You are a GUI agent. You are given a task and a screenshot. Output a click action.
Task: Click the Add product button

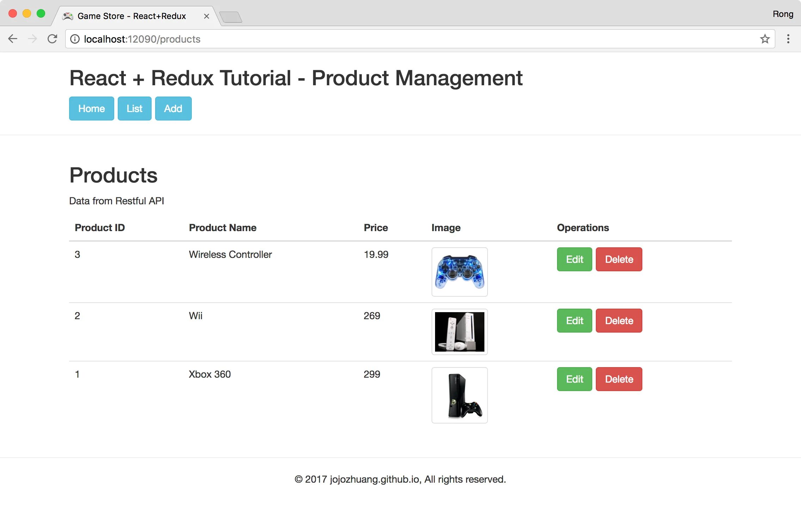click(173, 109)
